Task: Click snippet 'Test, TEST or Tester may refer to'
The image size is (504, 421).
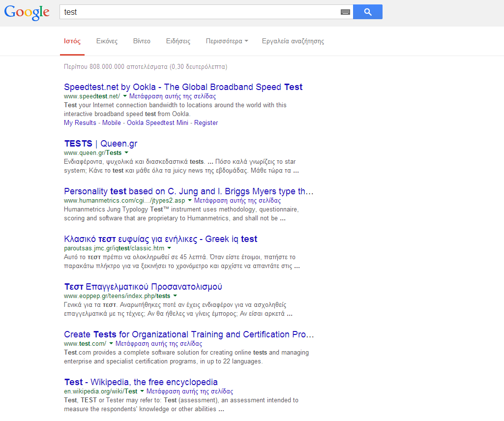Action: click(x=112, y=400)
